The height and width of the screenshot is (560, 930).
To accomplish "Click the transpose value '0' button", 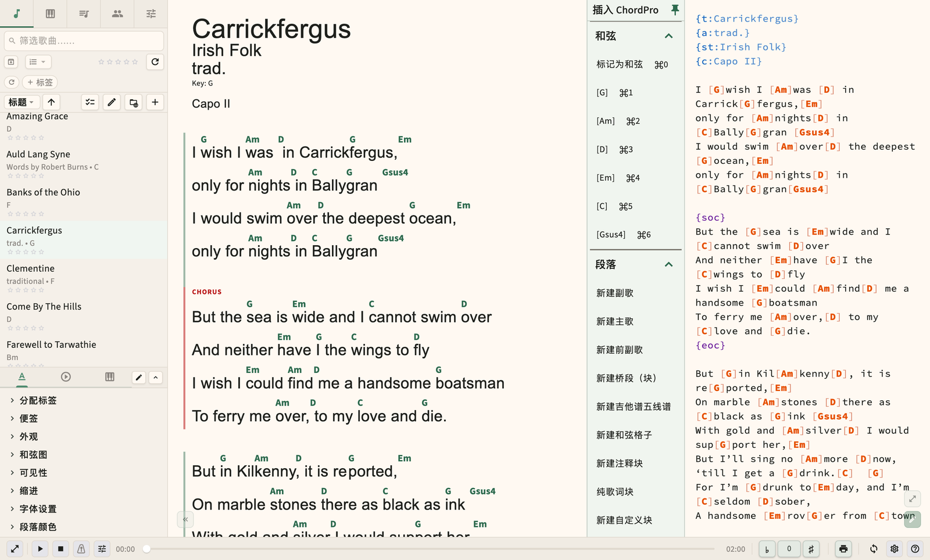I will [789, 549].
